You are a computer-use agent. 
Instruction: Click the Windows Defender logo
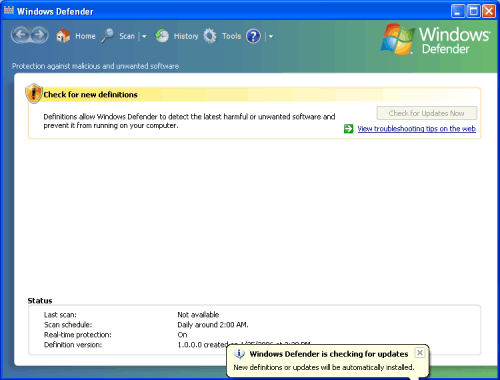click(435, 39)
